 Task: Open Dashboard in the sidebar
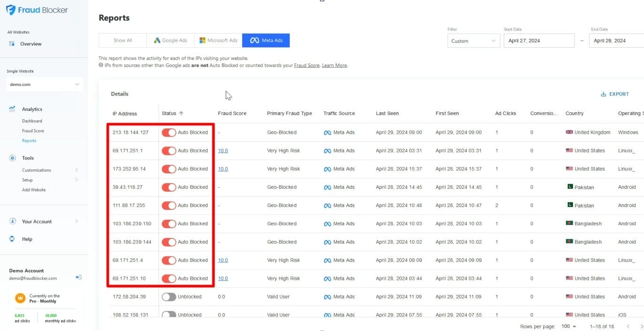pyautogui.click(x=32, y=121)
